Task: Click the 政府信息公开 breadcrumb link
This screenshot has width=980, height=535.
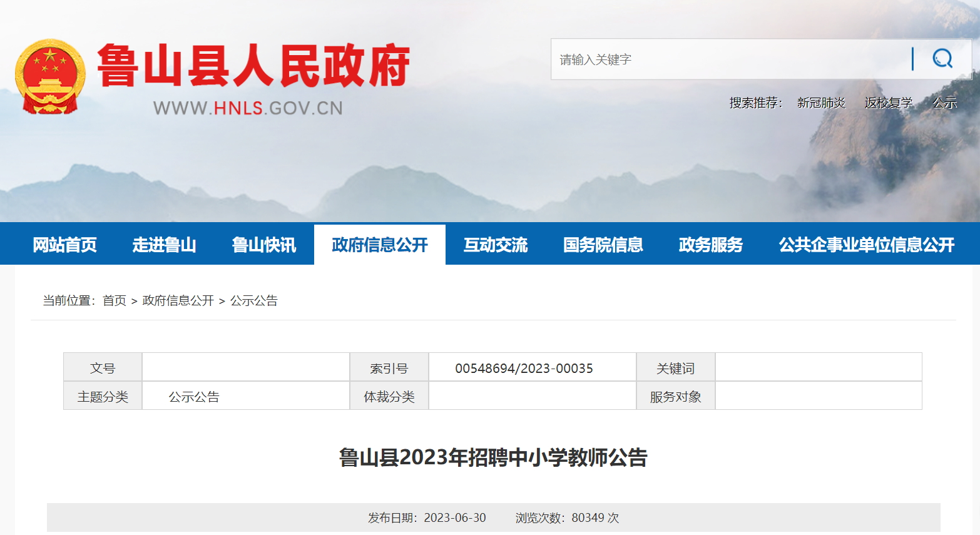Action: tap(178, 301)
